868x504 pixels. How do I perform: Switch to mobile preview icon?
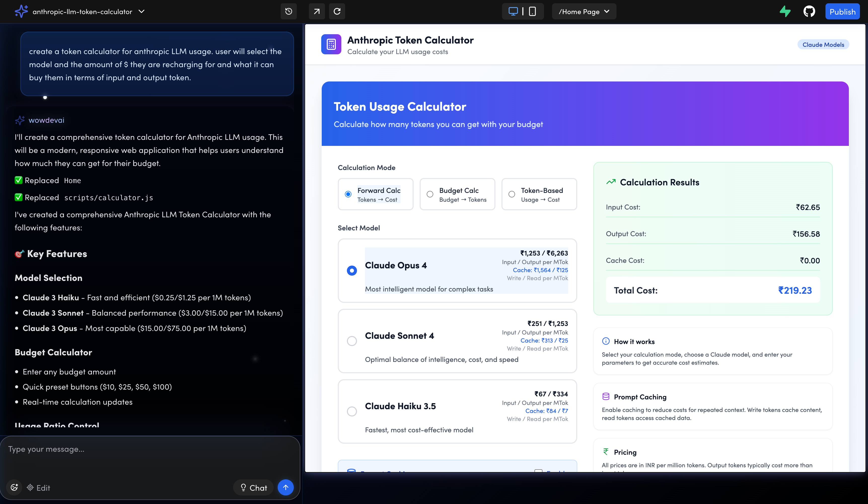[532, 11]
